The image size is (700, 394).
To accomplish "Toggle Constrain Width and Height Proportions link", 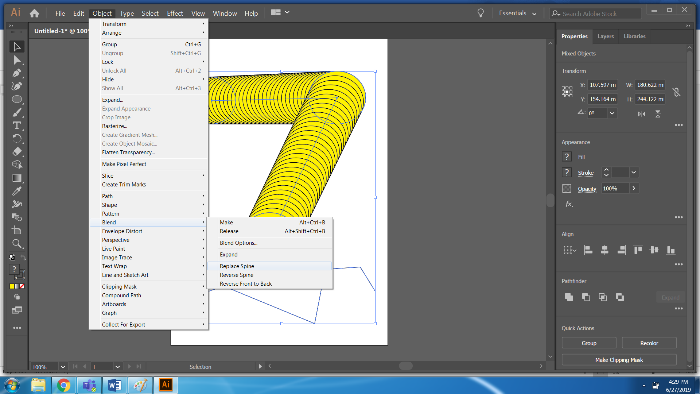I will pos(677,92).
